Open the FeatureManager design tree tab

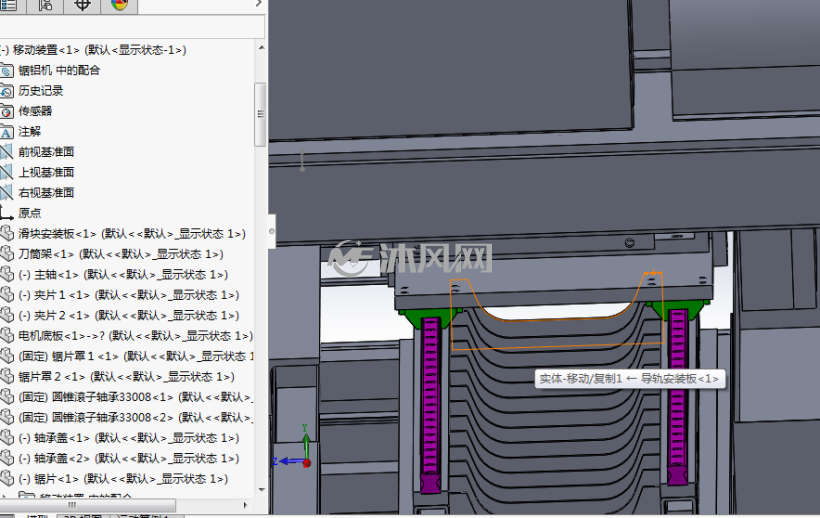tap(8, 5)
